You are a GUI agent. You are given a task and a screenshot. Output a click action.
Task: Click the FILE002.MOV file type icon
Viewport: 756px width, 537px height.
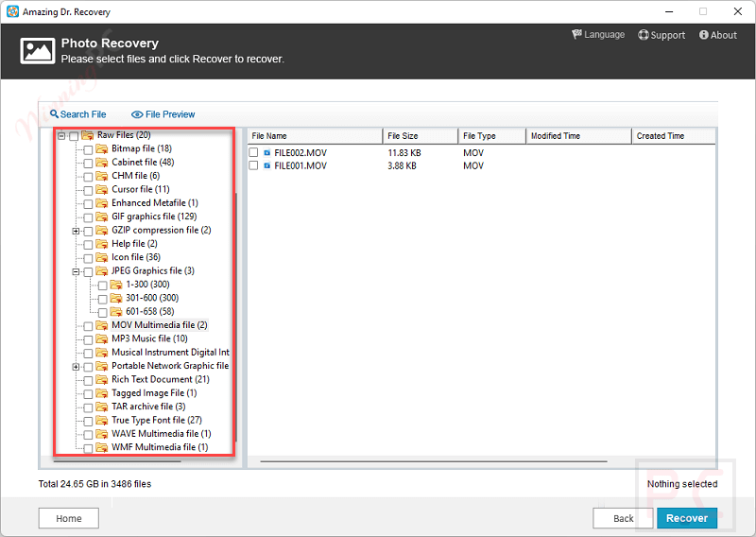(x=267, y=152)
